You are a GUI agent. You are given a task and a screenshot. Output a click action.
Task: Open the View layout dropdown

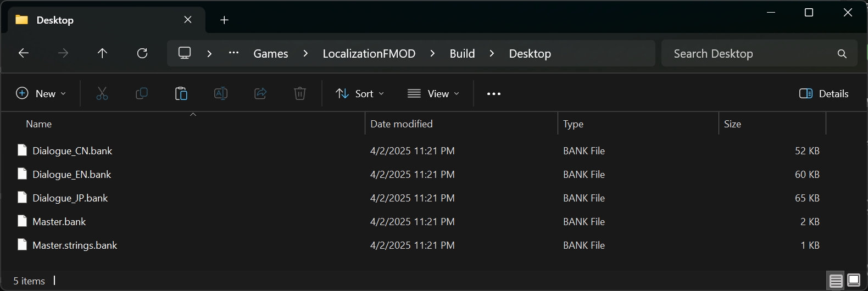click(433, 94)
